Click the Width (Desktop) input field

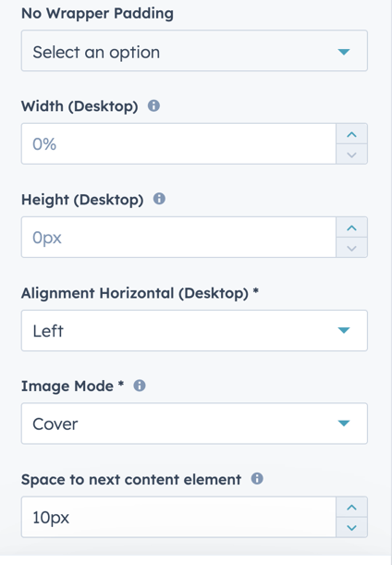point(178,143)
